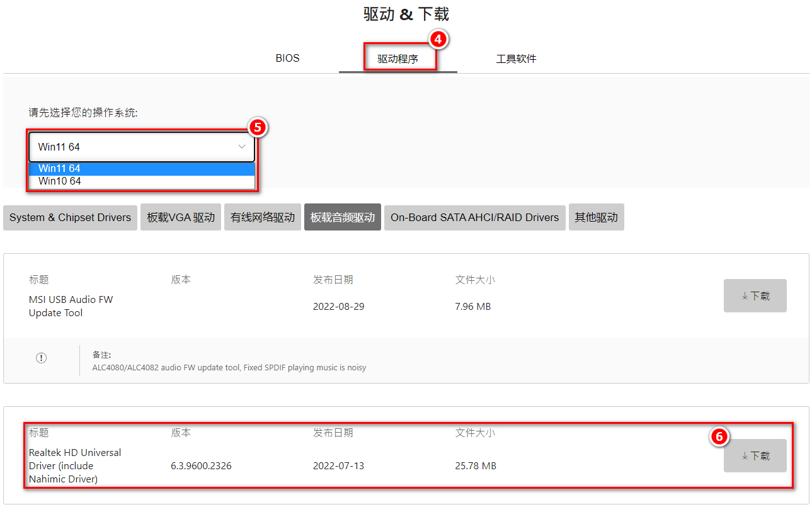Viewport: 812px width, 507px height.
Task: Show the 其他驱动 category
Action: click(596, 217)
